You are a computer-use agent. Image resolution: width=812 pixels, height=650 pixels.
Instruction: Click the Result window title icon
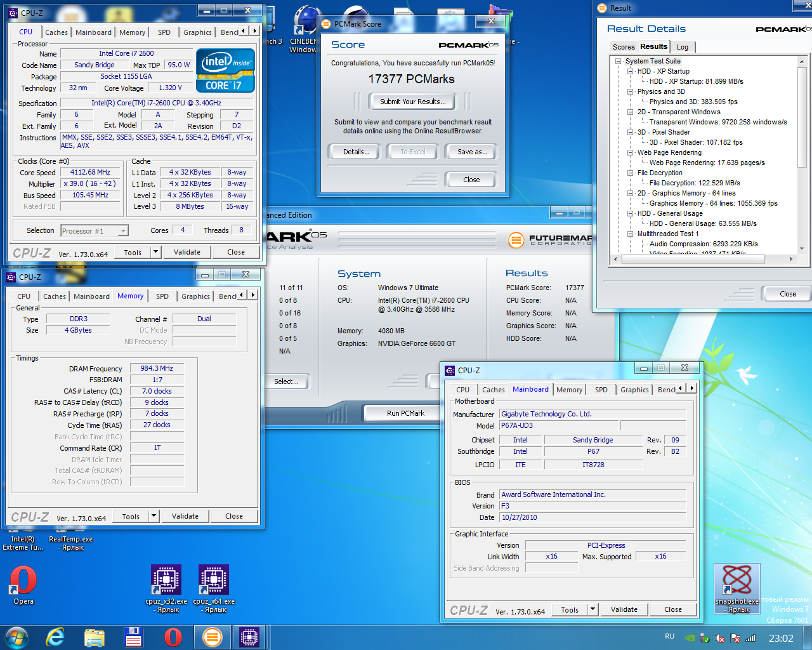603,8
